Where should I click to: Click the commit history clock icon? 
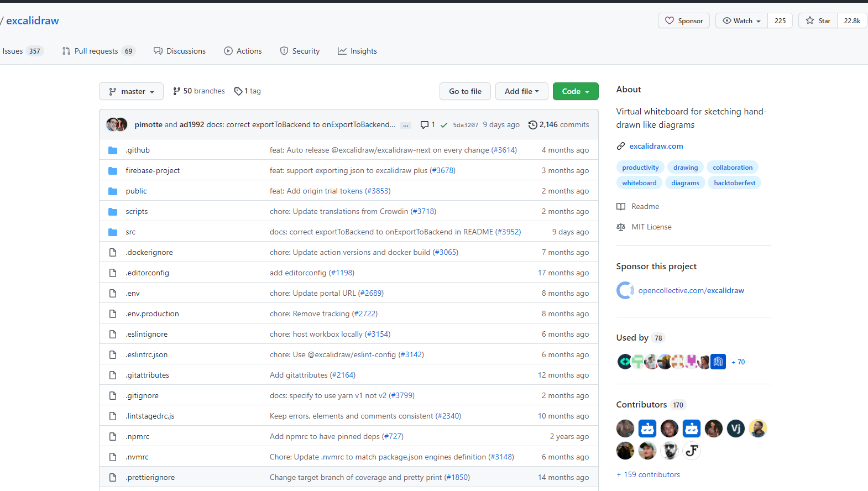[x=533, y=125]
